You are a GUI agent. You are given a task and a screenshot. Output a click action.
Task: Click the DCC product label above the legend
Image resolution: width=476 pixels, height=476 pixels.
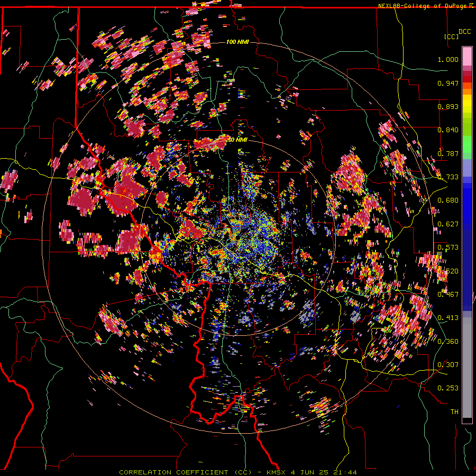point(464,32)
